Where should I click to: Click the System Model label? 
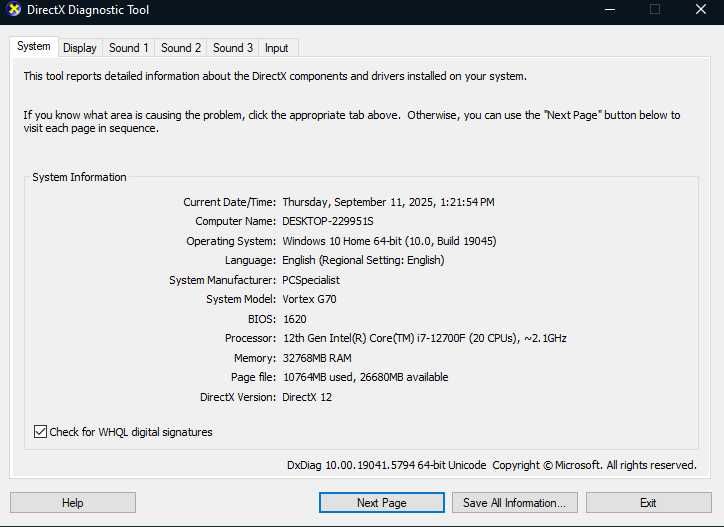(241, 299)
